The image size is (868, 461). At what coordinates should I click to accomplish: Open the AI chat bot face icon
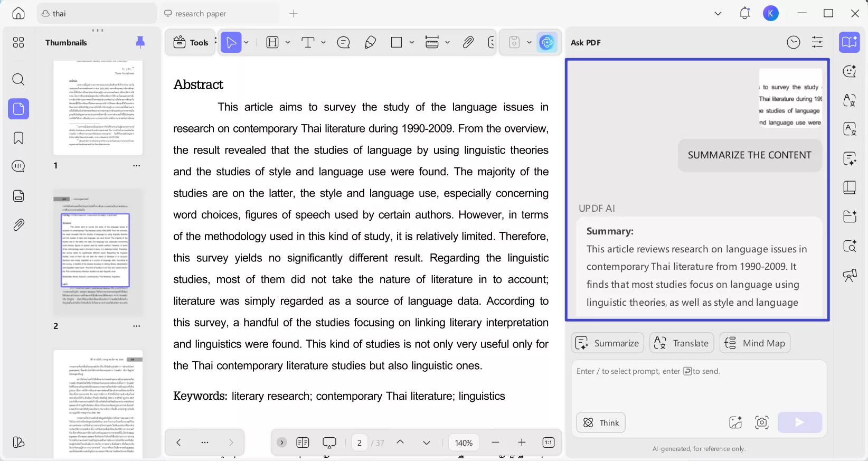(x=850, y=71)
